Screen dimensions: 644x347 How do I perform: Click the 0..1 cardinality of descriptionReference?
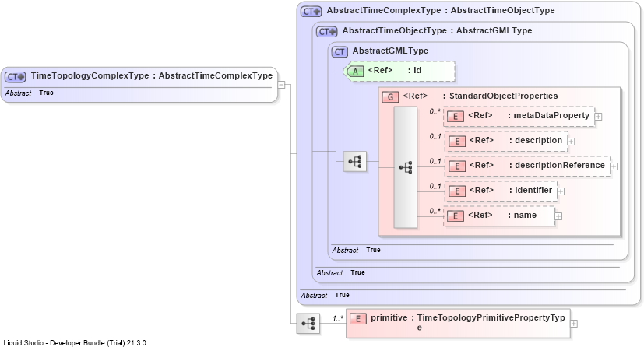click(435, 161)
